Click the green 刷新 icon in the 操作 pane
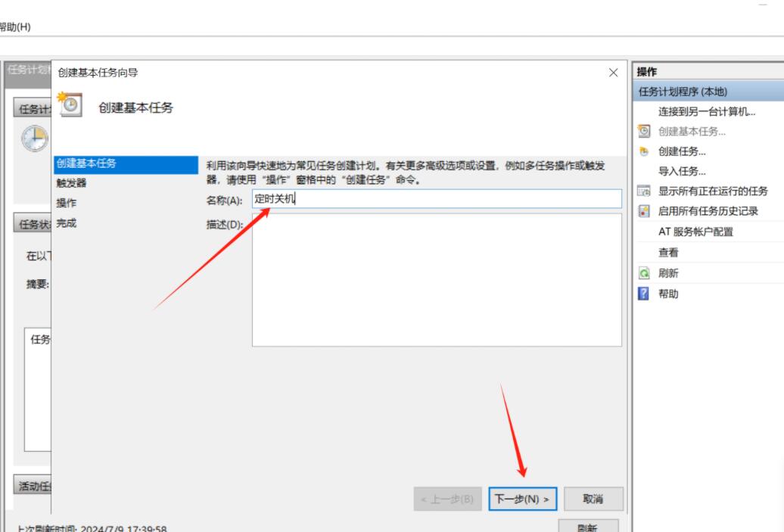Viewport: 784px width, 532px height. point(644,273)
